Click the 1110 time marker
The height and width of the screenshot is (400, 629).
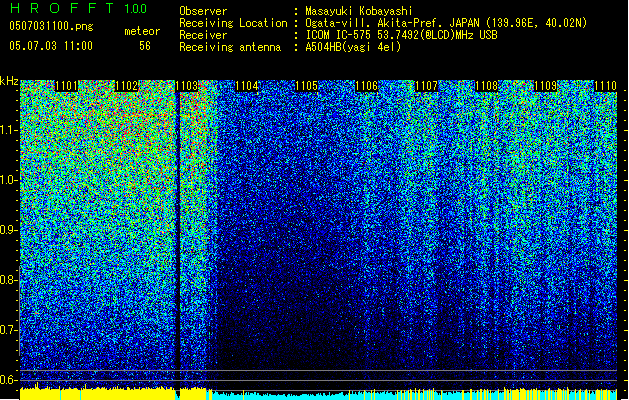605,86
